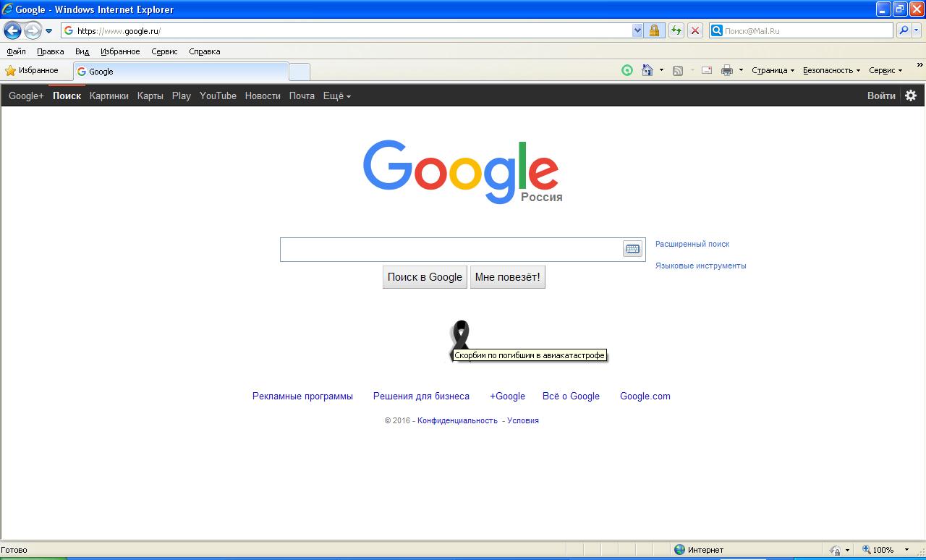Open the recent pages dropdown beside Forward
926x560 pixels.
click(48, 31)
